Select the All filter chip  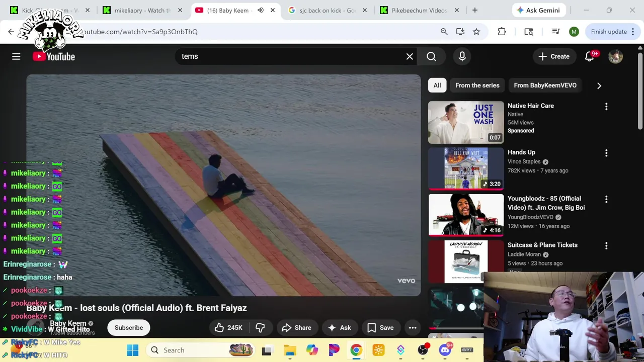[x=437, y=85]
